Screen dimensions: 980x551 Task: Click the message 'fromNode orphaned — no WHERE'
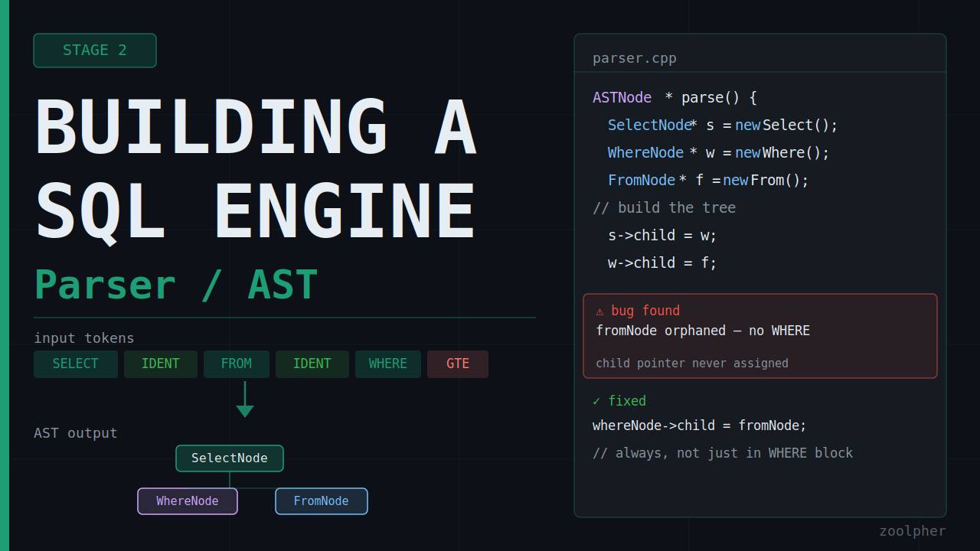click(x=703, y=331)
